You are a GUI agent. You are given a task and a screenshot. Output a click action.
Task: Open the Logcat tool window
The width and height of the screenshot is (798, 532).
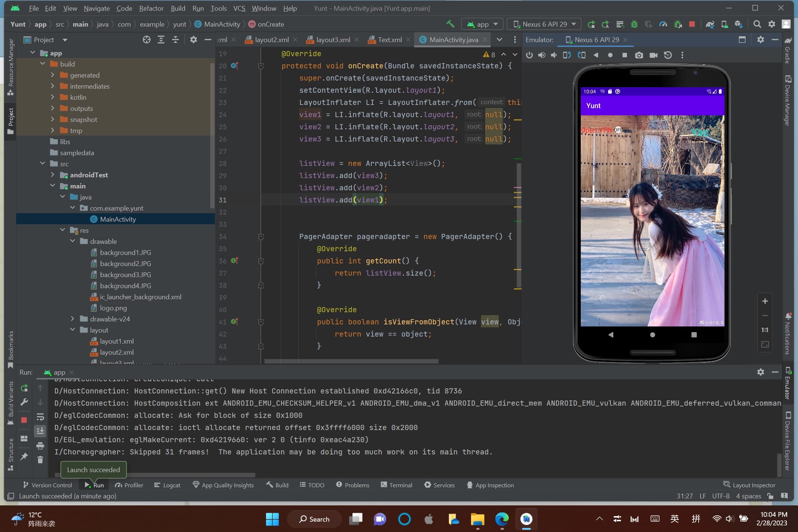pyautogui.click(x=167, y=485)
